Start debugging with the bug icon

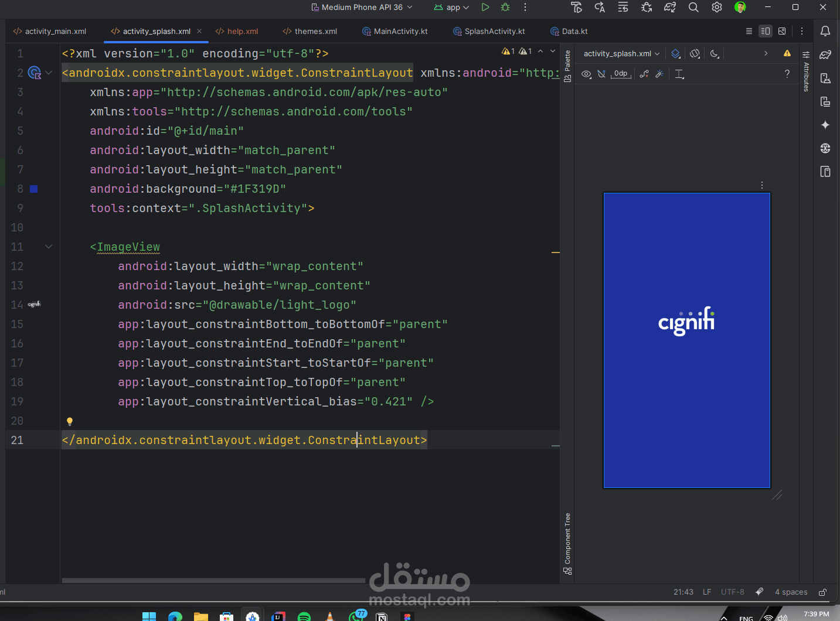(x=505, y=7)
